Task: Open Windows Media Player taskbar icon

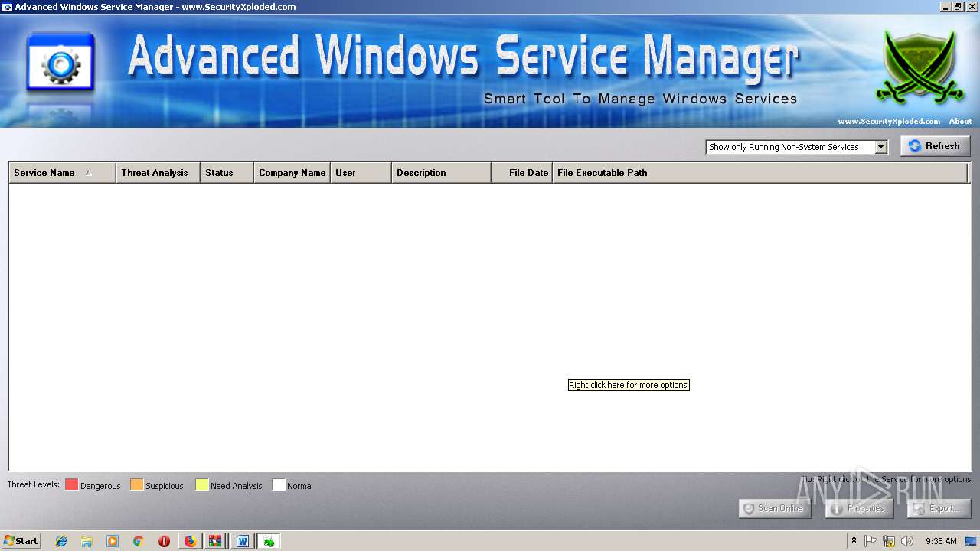Action: [x=113, y=541]
